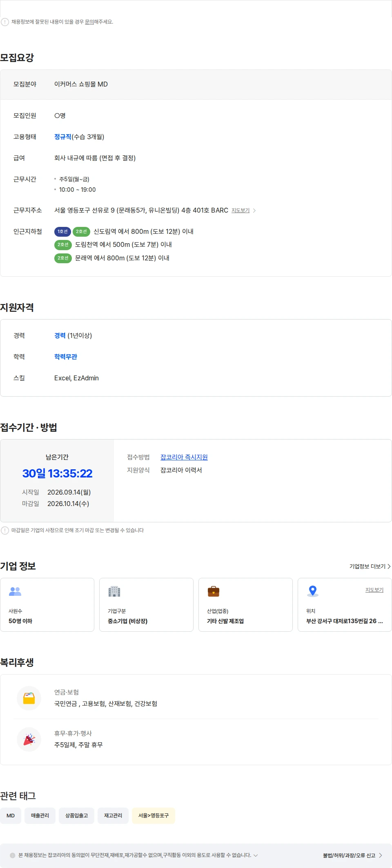Click 1호선 badge at 신도림역
The image size is (392, 868).
(62, 232)
